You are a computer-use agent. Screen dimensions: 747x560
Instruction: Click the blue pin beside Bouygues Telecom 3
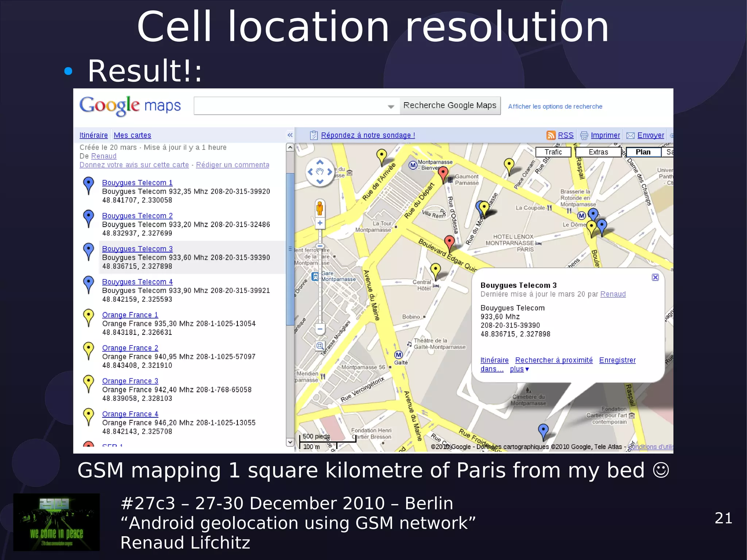pos(88,251)
